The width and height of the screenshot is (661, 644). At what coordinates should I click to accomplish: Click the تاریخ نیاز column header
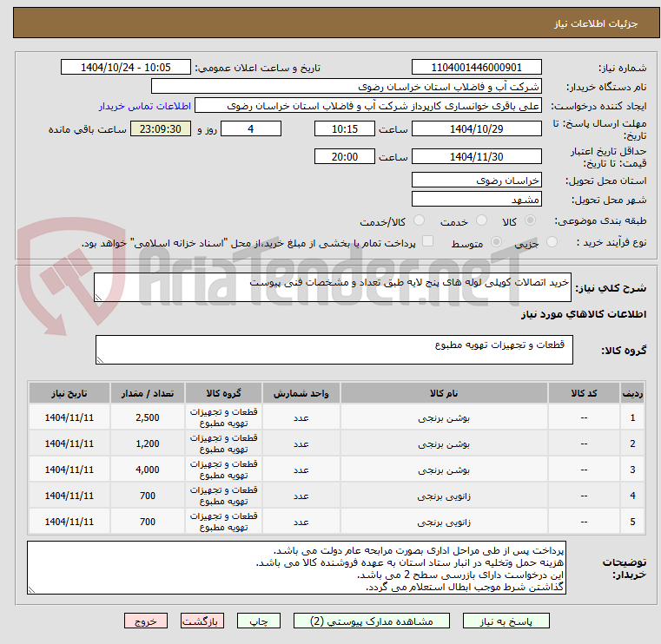[69, 393]
